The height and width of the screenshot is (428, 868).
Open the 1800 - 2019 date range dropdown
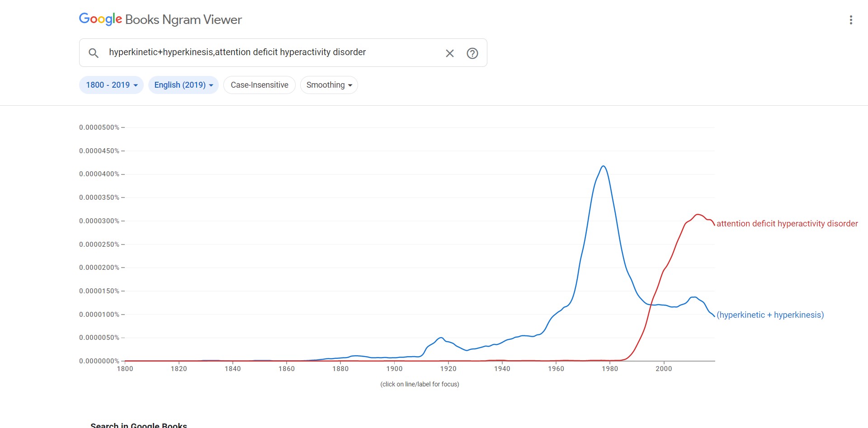click(111, 85)
